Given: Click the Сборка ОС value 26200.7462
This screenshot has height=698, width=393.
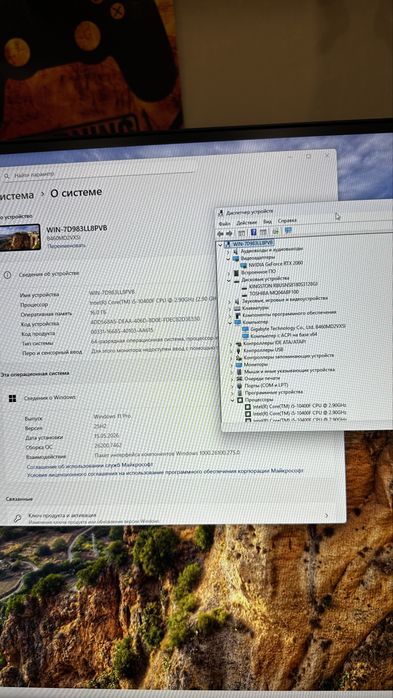Looking at the screenshot, I should [108, 445].
